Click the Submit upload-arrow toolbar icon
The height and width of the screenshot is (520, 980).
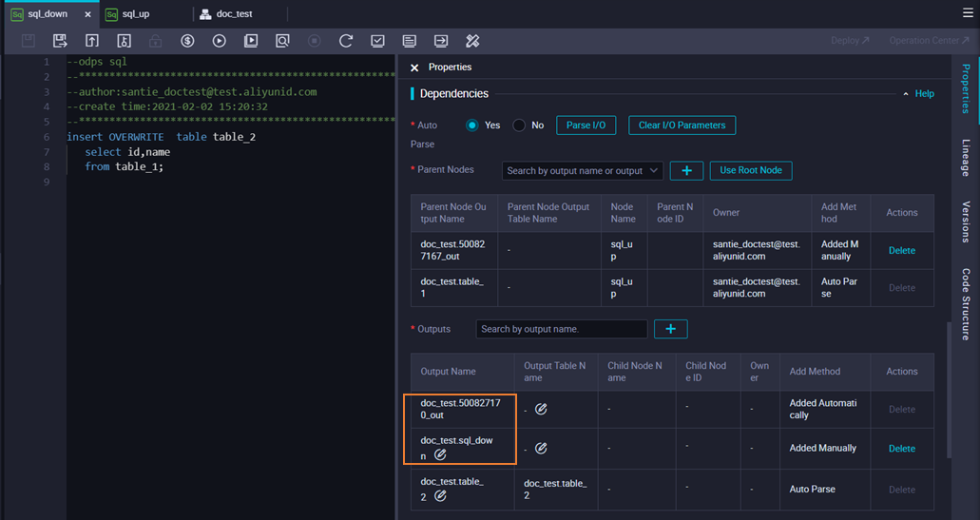pyautogui.click(x=92, y=41)
